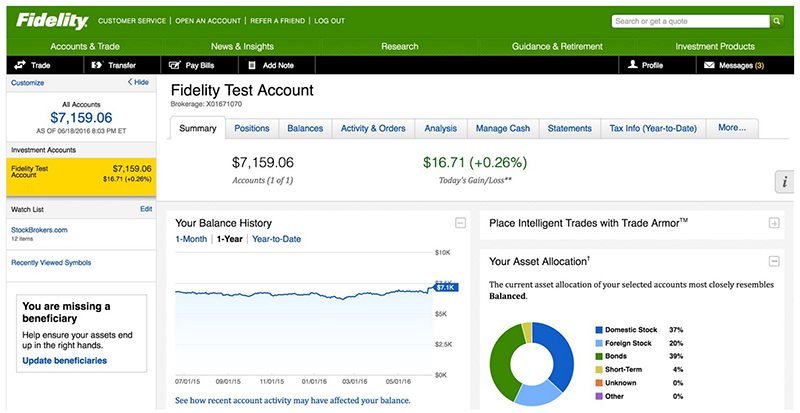Click Update beneficiaries link
The image size is (800, 413).
tap(64, 360)
